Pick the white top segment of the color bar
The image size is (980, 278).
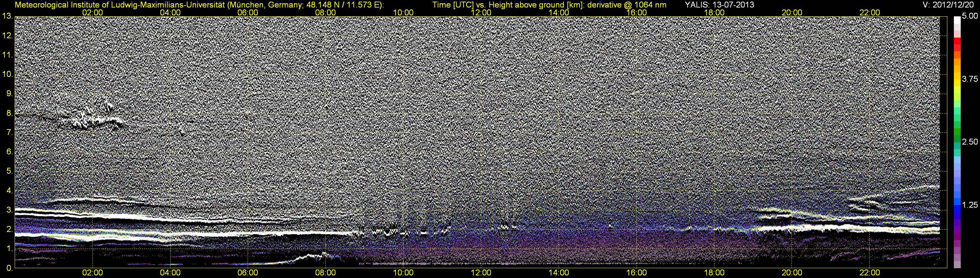(x=957, y=20)
